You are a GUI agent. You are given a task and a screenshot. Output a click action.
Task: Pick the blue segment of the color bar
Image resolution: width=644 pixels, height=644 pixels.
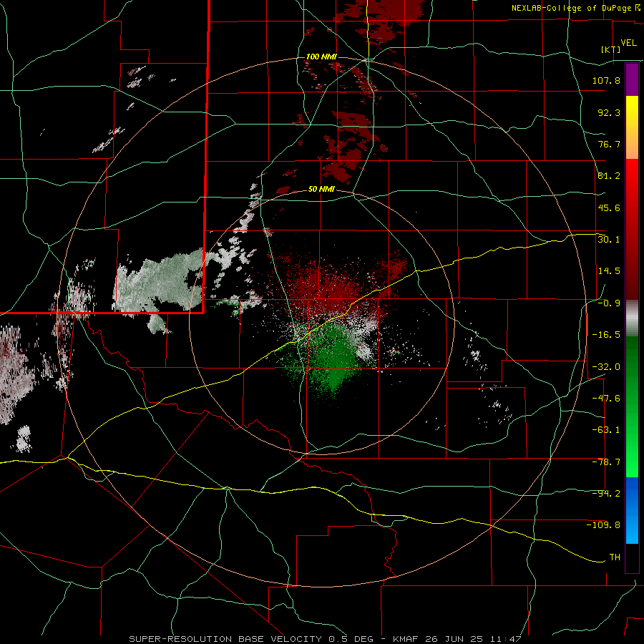point(632,510)
